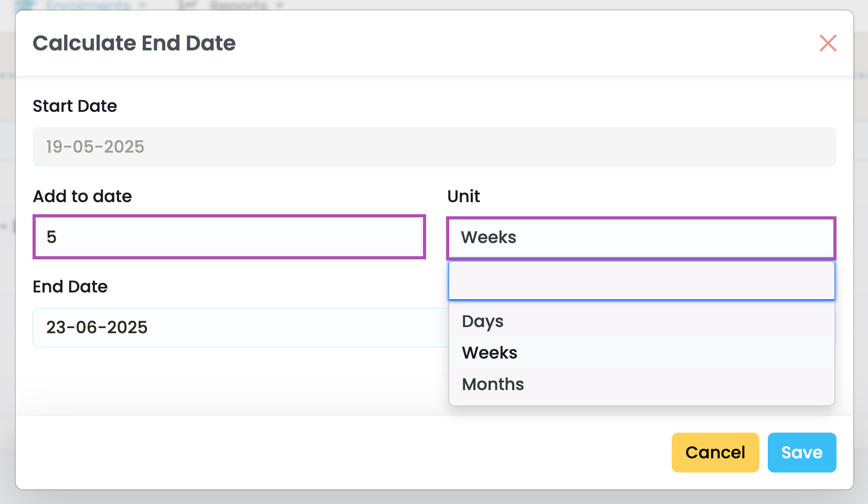Select Days from the unit list

pos(483,321)
